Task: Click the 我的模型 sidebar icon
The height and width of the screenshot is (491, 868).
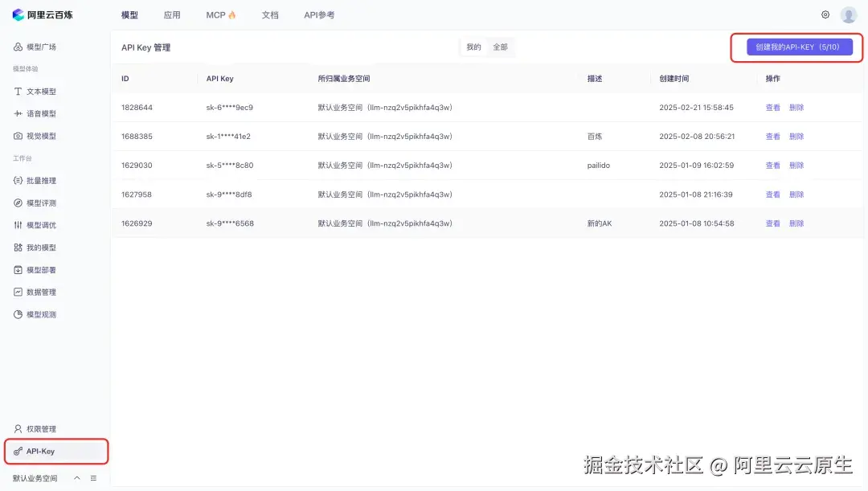Action: (x=18, y=248)
